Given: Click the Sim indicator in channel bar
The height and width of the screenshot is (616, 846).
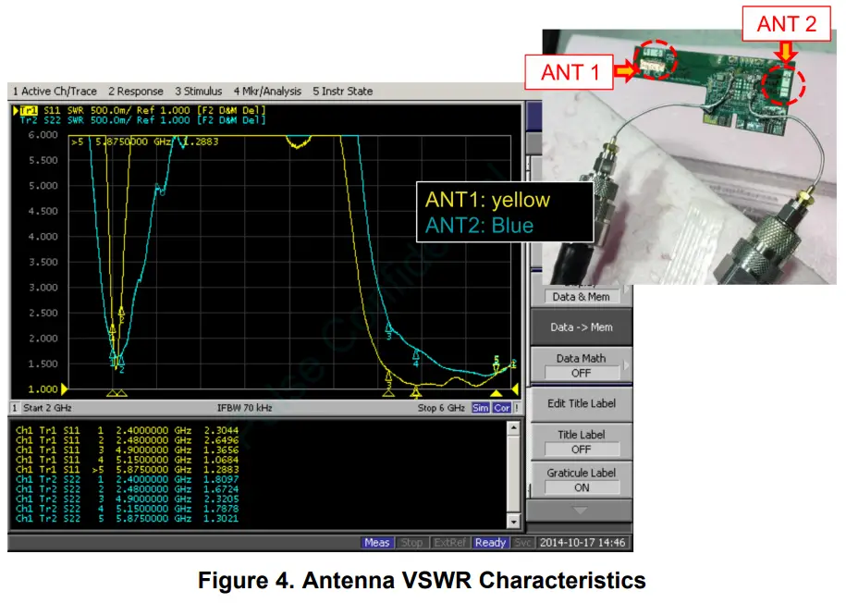Looking at the screenshot, I should pos(480,408).
